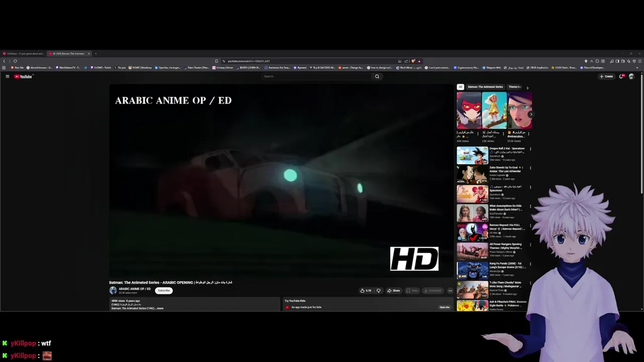Viewport: 644px width, 362px height.
Task: Open the Create video menu
Action: click(606, 76)
